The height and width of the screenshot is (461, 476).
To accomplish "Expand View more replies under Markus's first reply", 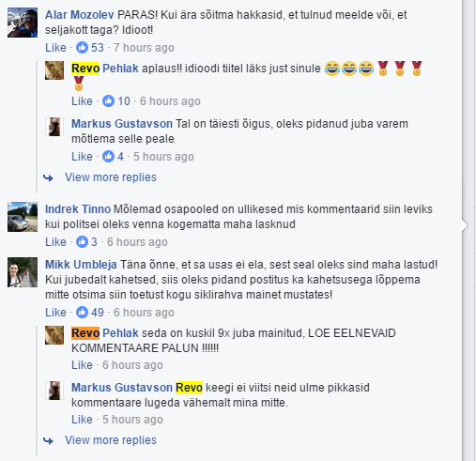I will (111, 177).
